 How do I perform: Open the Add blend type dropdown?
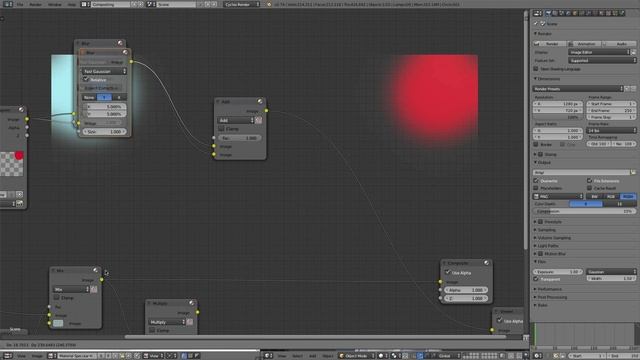[x=236, y=120]
